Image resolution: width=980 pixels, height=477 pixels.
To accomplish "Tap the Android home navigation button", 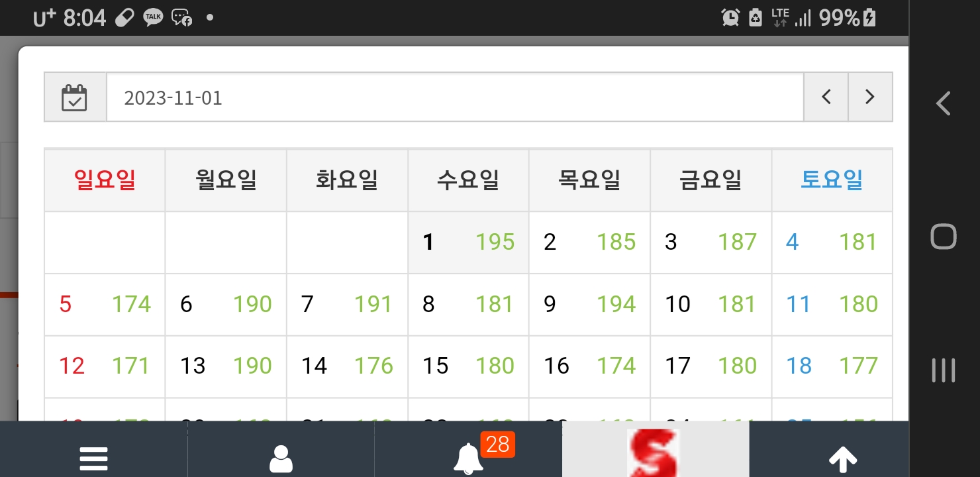I will (944, 237).
